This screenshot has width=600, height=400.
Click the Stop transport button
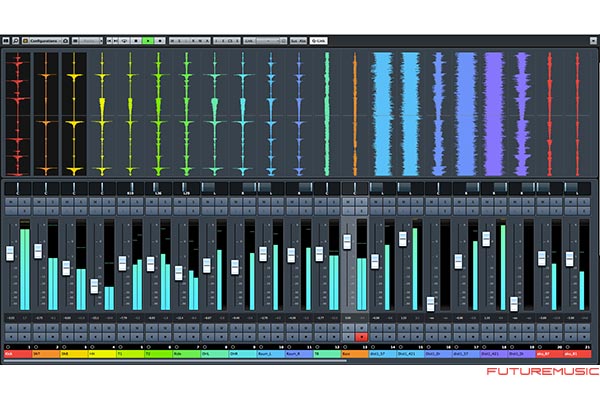[x=136, y=41]
